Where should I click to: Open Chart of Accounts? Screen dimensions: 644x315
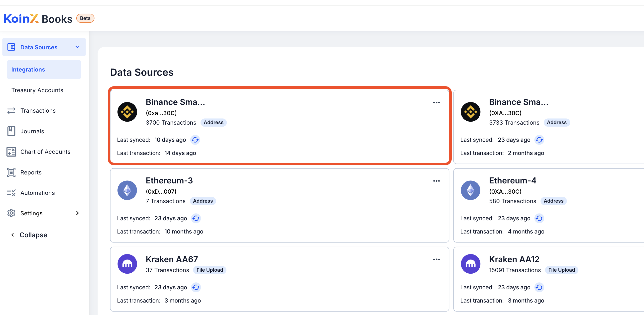(45, 152)
